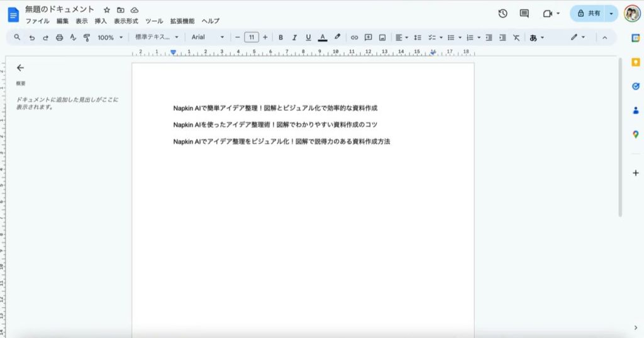Click the 共有 share button

click(589, 13)
